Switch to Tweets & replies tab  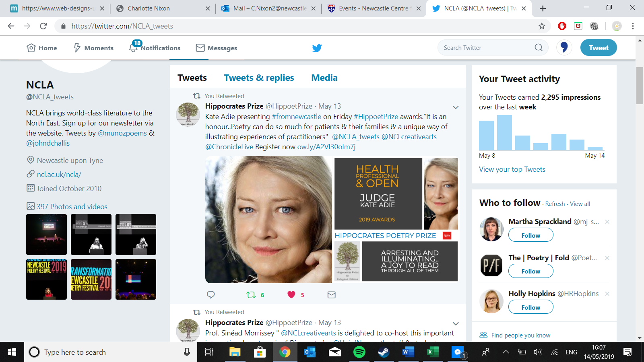[x=259, y=78]
